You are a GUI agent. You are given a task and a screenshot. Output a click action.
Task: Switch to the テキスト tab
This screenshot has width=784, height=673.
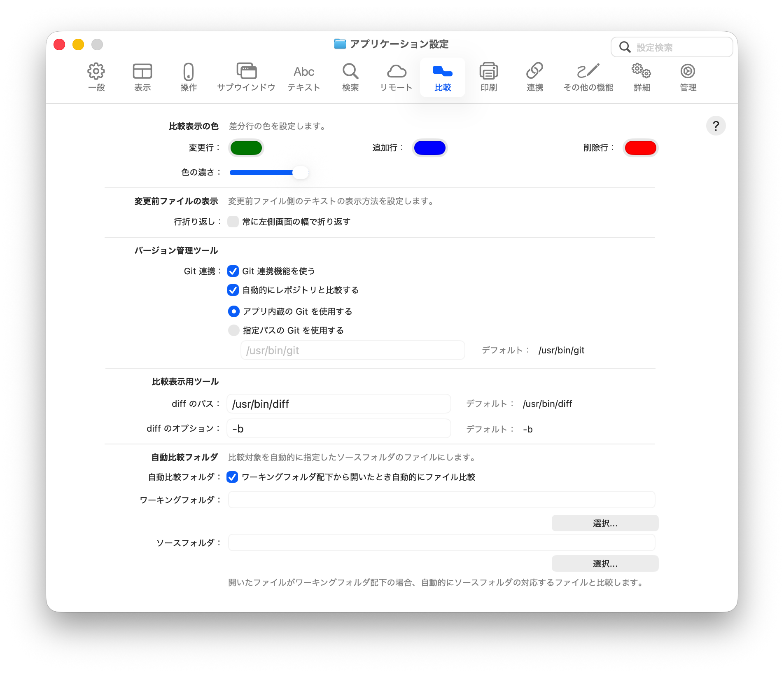[304, 77]
